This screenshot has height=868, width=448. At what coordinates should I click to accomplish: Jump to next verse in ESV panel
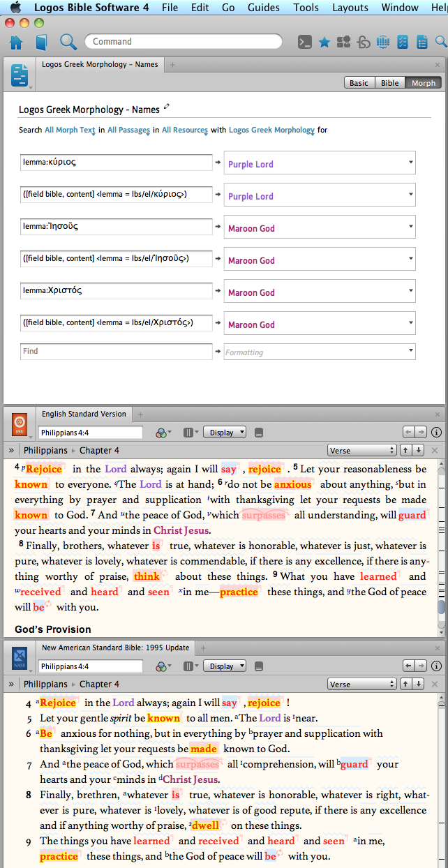pyautogui.click(x=419, y=450)
